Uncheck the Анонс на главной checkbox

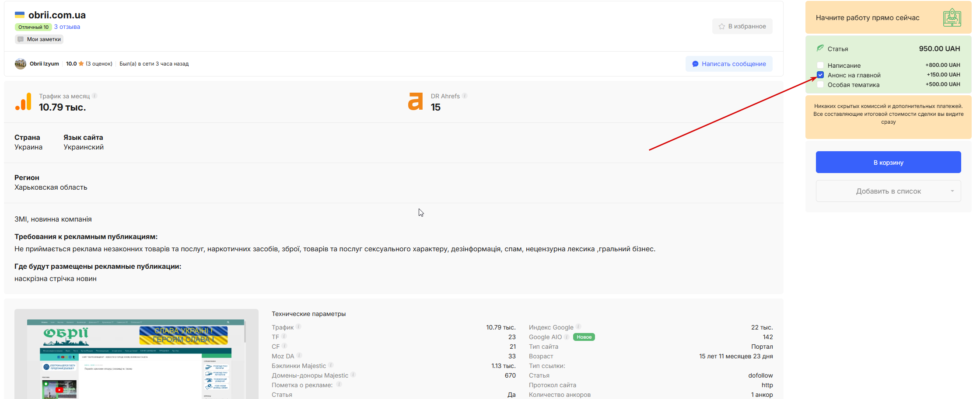point(820,75)
